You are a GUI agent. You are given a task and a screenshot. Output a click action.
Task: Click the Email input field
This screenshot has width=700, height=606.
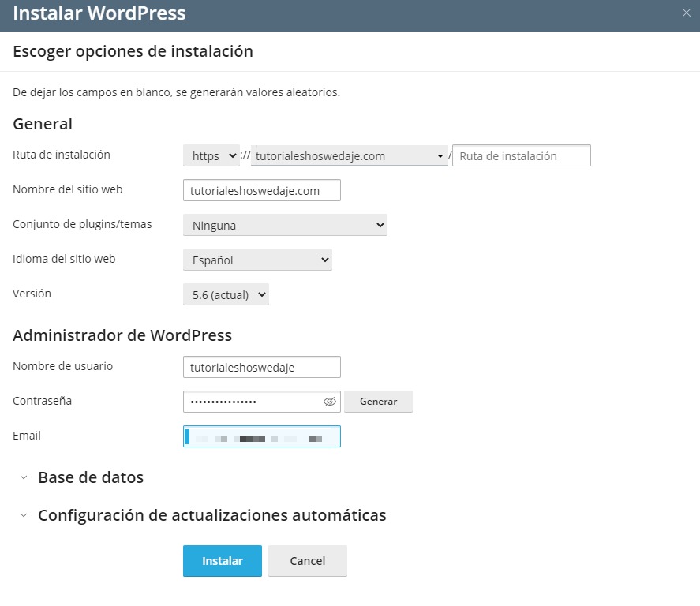click(261, 436)
